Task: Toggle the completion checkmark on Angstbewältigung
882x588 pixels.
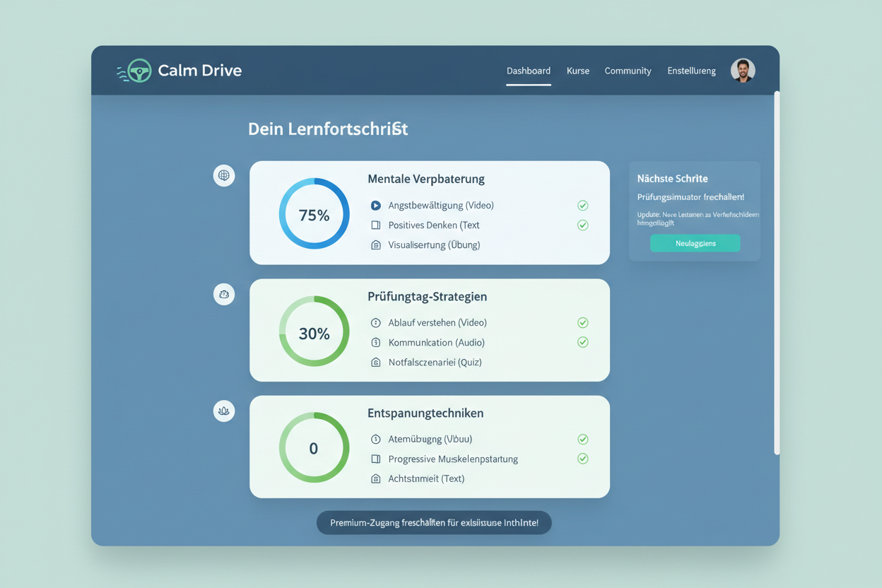Action: (x=582, y=205)
